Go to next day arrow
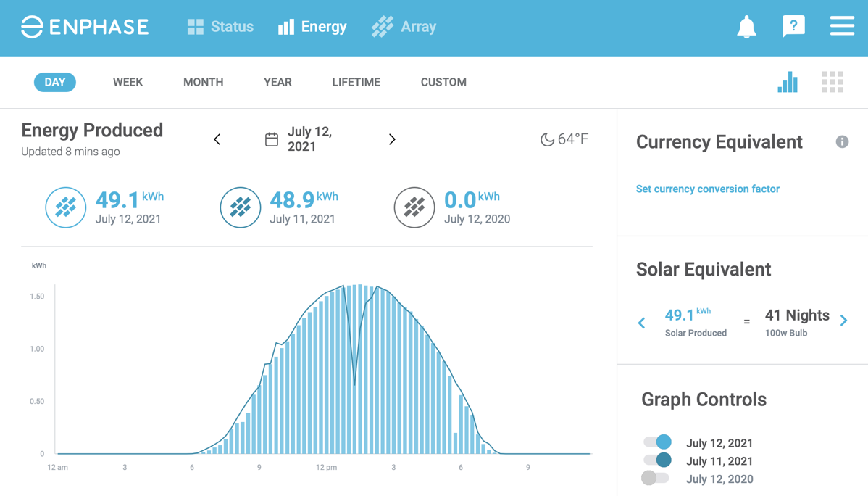Viewport: 868px width, 496px height. click(x=392, y=139)
